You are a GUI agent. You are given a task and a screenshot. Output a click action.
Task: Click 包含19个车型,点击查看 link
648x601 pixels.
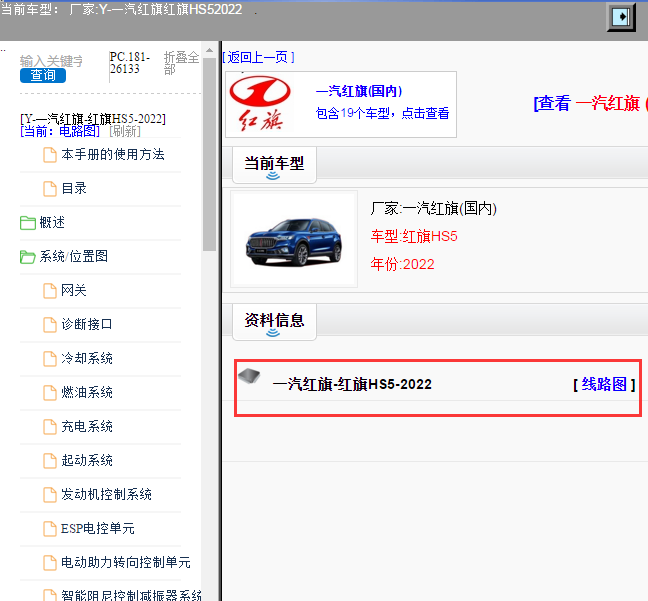382,113
